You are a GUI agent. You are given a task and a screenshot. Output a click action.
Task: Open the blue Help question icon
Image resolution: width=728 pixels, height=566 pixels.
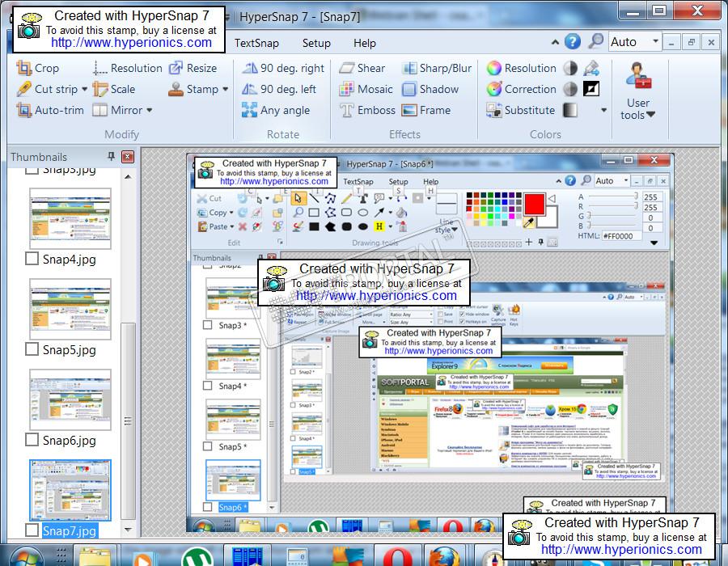coord(573,42)
